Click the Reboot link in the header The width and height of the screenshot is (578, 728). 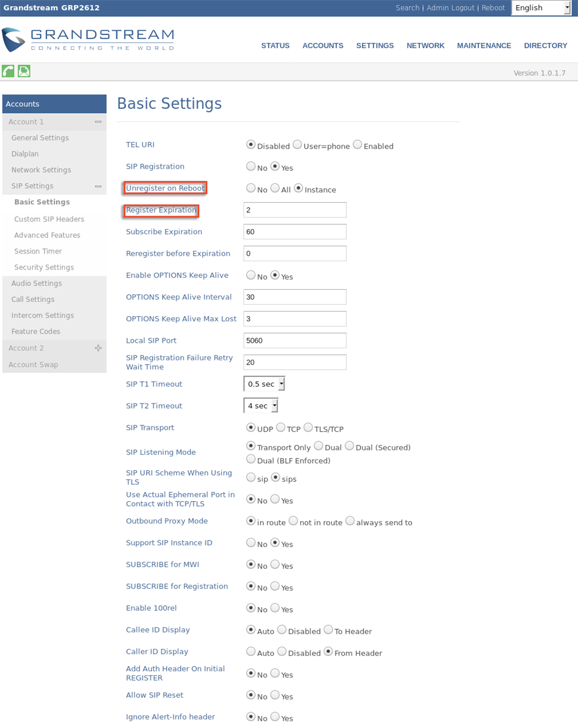click(x=493, y=8)
